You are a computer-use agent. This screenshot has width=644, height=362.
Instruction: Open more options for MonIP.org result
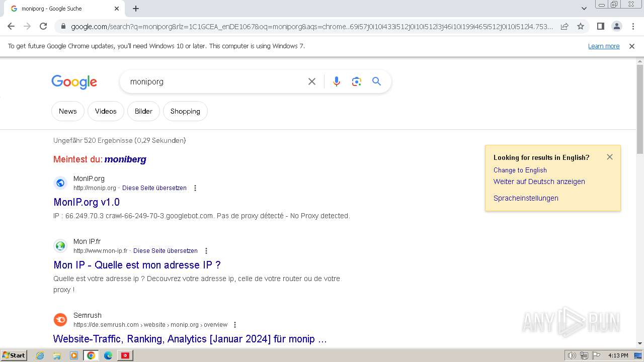pos(195,188)
